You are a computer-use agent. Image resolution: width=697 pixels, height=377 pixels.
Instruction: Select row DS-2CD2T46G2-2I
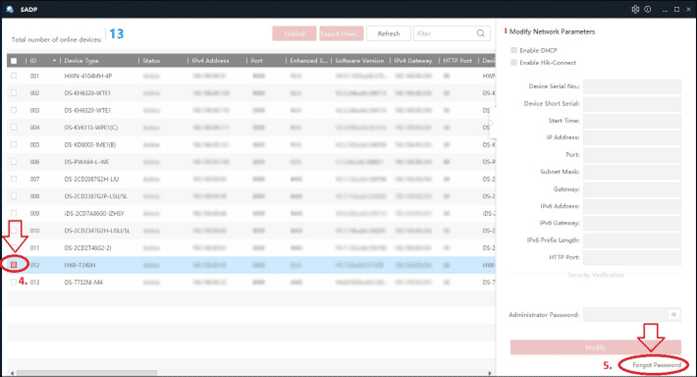point(251,248)
